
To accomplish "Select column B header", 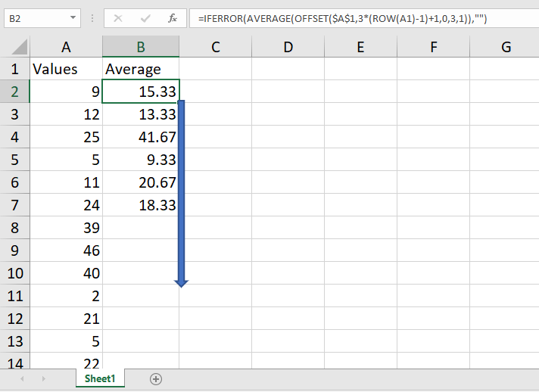I will tap(141, 47).
